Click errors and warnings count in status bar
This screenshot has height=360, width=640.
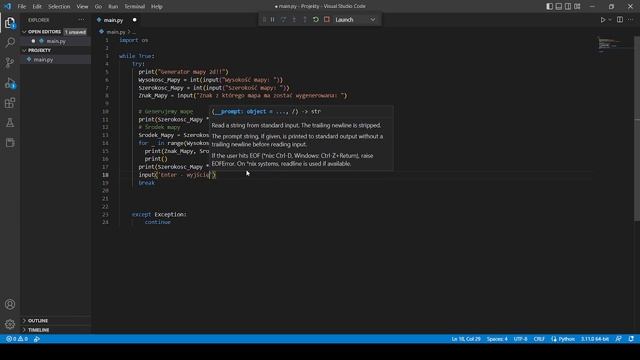[x=17, y=339]
